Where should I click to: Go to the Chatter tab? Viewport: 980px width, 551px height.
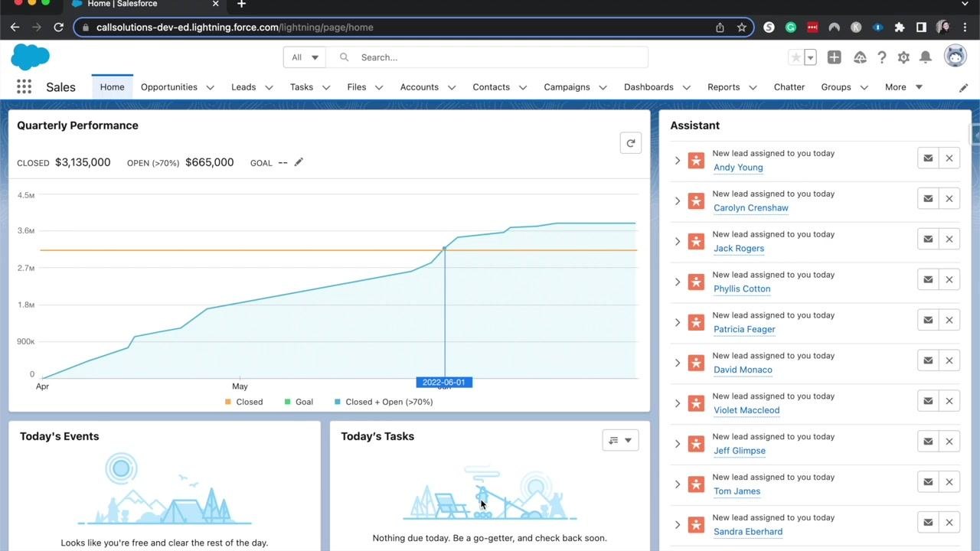pos(789,87)
